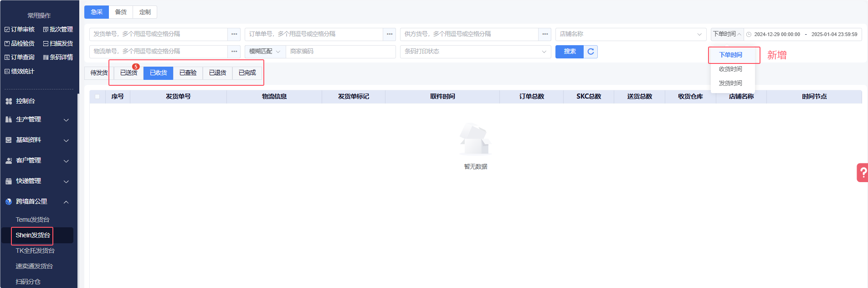Click the 商家编码 input field
The image size is (868, 288).
click(x=340, y=52)
